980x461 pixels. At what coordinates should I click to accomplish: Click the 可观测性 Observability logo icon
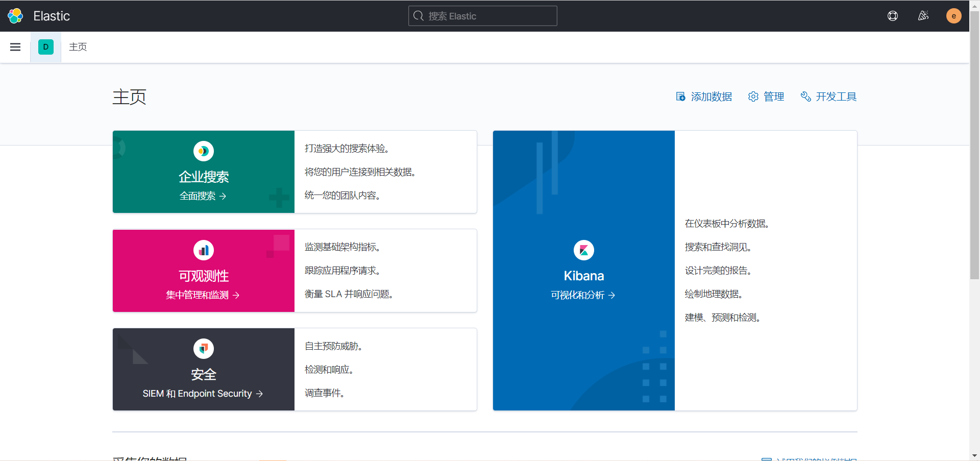204,250
